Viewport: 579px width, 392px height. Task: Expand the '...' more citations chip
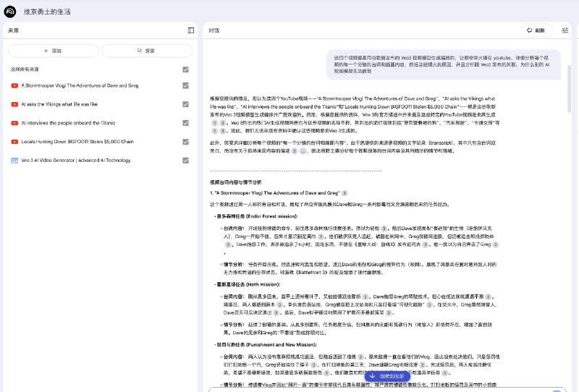[x=303, y=151]
